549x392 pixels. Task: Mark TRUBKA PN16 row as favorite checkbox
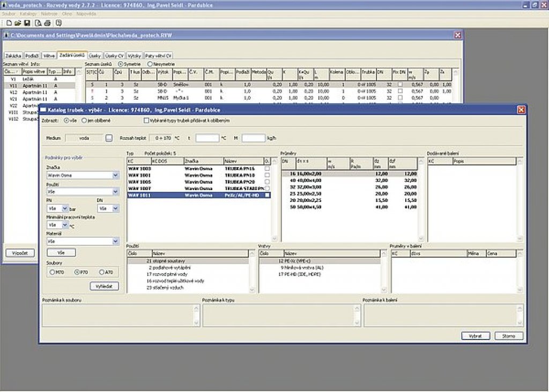pos(268,168)
